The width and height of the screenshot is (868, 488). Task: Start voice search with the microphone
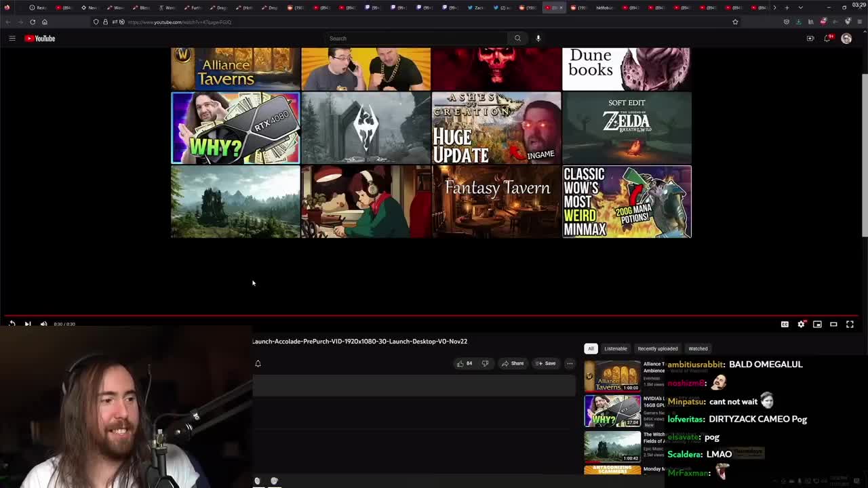point(538,39)
